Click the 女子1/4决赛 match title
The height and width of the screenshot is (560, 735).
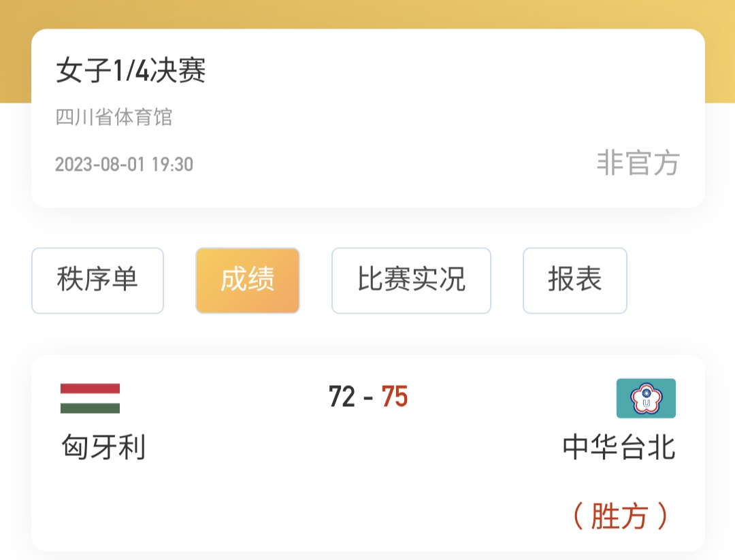click(131, 71)
